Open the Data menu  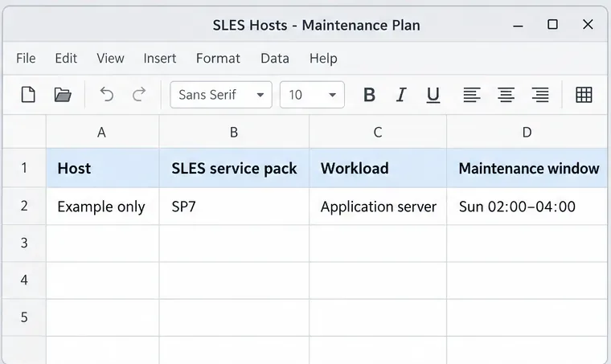275,59
